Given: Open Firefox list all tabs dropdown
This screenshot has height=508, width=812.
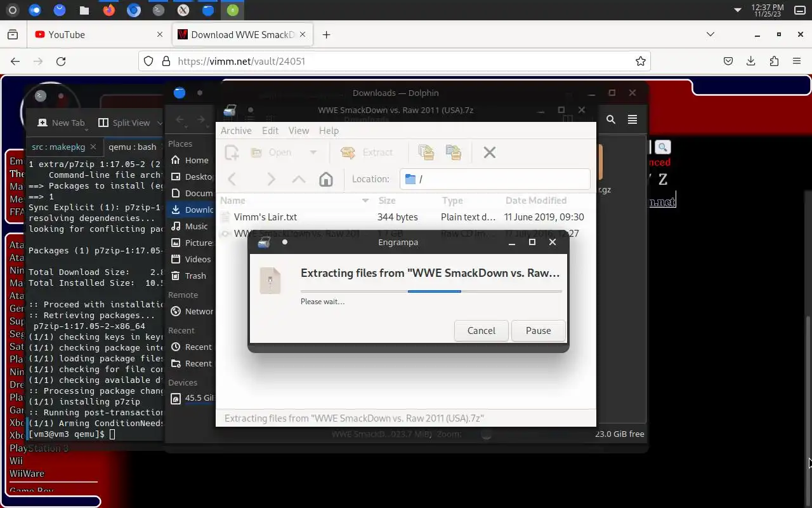Looking at the screenshot, I should [x=710, y=34].
